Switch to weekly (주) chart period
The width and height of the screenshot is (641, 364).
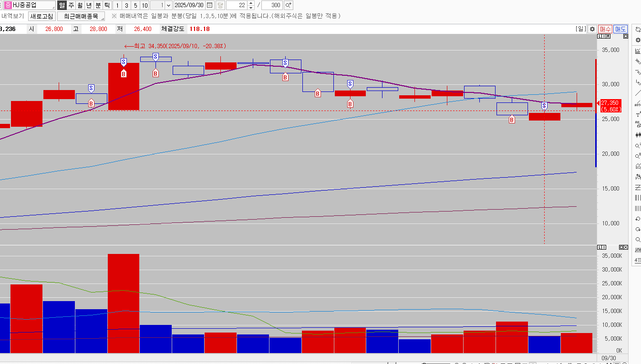[x=71, y=5]
